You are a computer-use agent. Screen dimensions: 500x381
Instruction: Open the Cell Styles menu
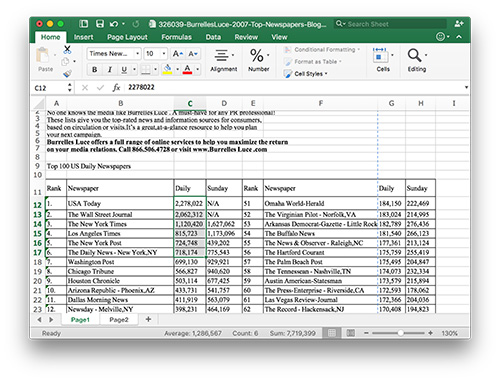[306, 74]
